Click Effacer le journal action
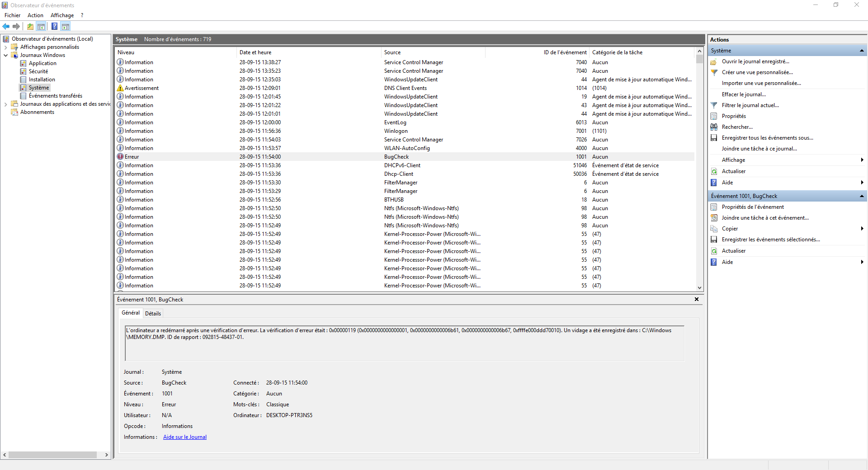The height and width of the screenshot is (470, 868). point(744,94)
